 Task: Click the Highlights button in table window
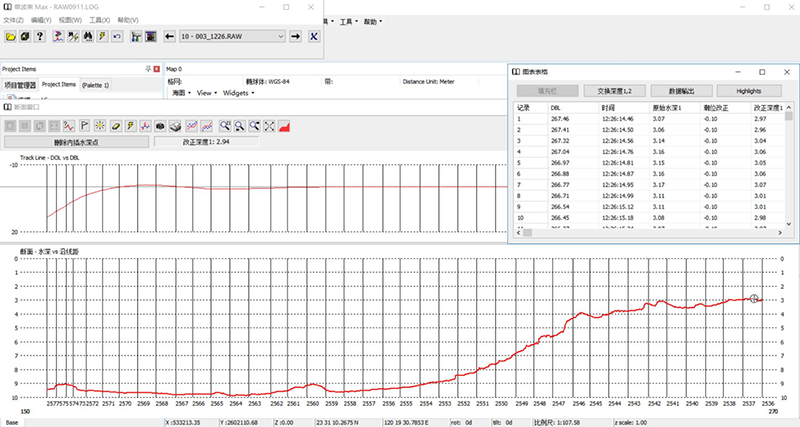pyautogui.click(x=748, y=90)
